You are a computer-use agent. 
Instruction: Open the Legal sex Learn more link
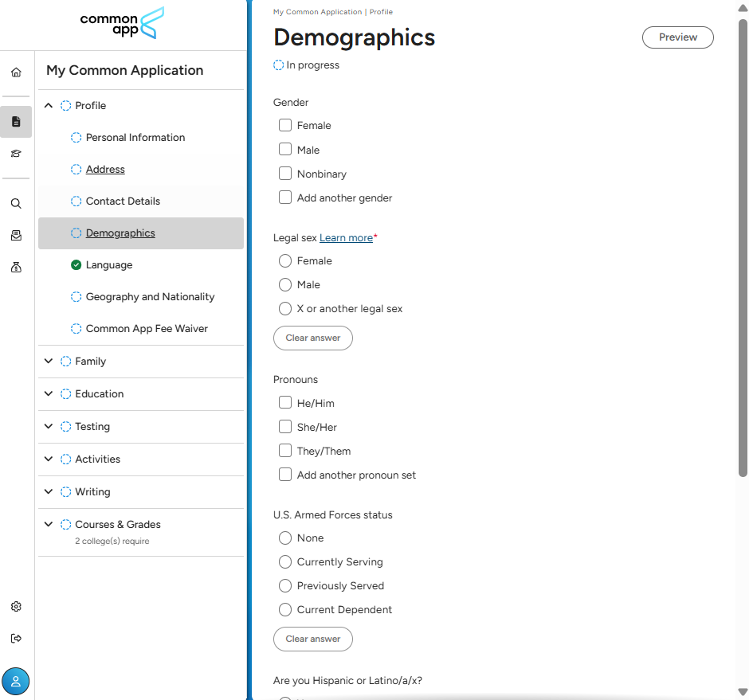pyautogui.click(x=346, y=238)
